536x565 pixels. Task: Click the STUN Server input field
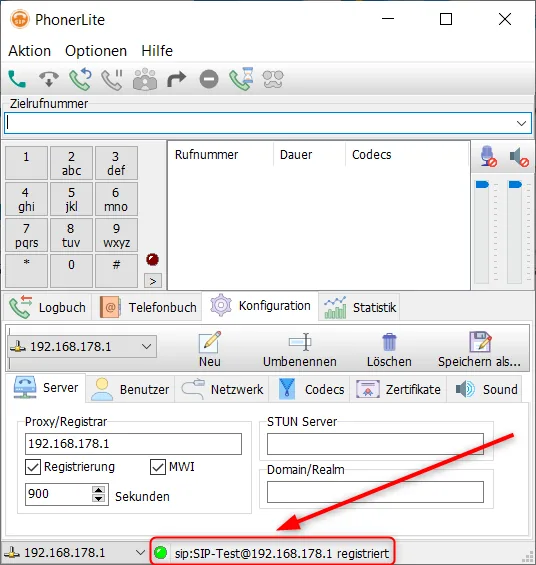(x=375, y=444)
